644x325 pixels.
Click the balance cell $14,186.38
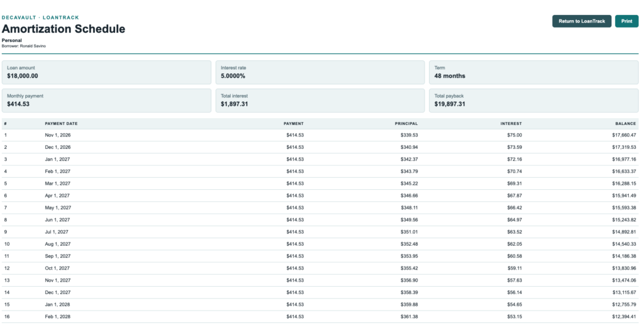(624, 256)
